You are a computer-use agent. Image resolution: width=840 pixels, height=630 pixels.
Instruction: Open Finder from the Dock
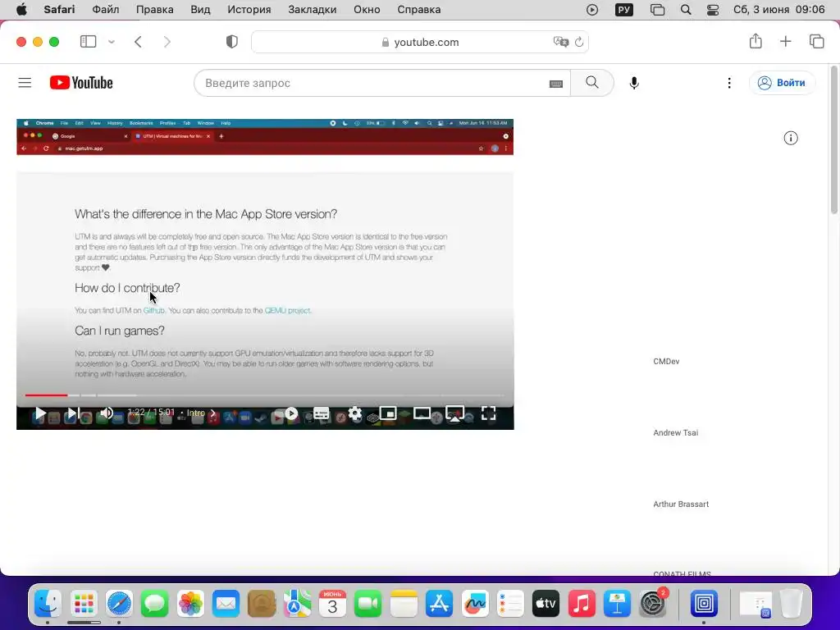tap(48, 605)
